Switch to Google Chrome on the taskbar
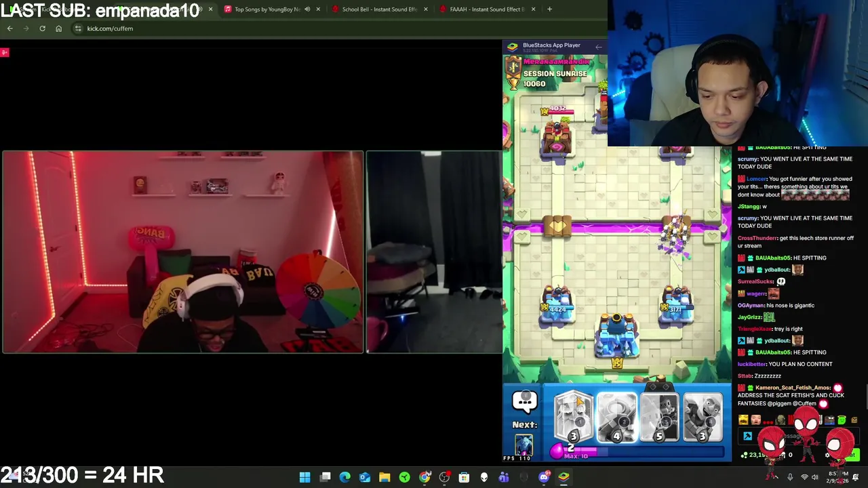This screenshot has height=488, width=868. pyautogui.click(x=425, y=477)
